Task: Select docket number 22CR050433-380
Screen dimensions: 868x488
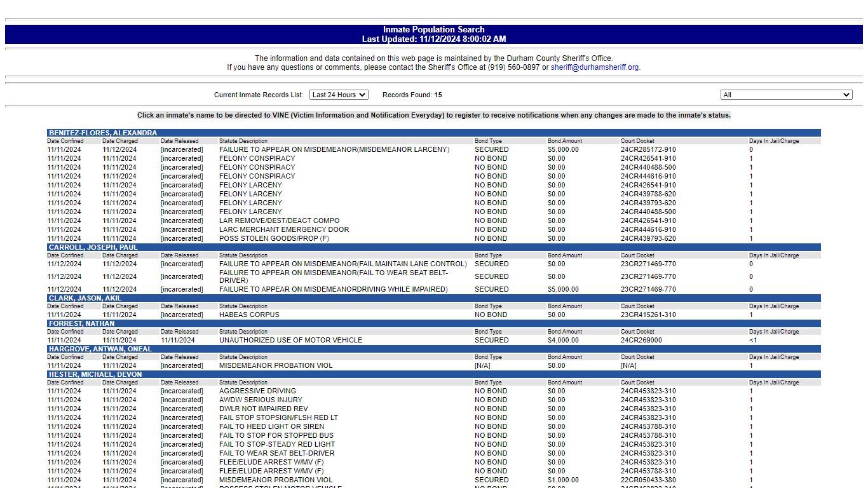Action: click(x=648, y=480)
